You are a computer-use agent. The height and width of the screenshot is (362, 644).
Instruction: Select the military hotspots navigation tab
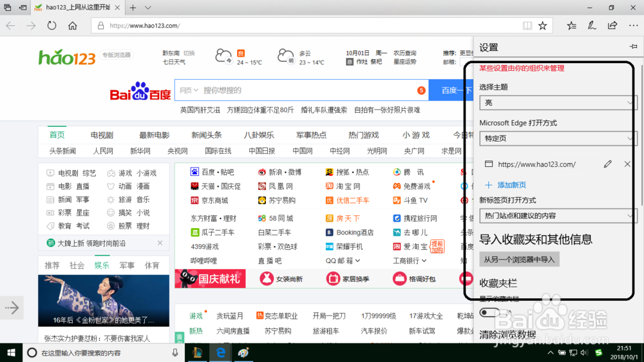[x=311, y=135]
